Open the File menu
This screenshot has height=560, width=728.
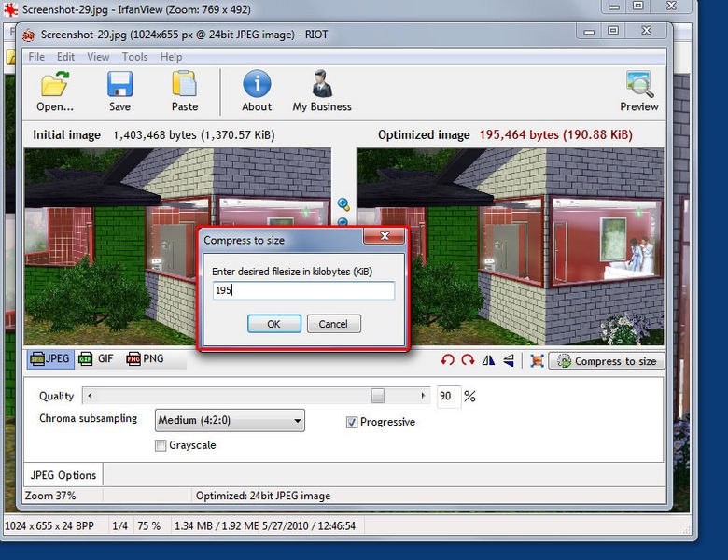(x=36, y=57)
